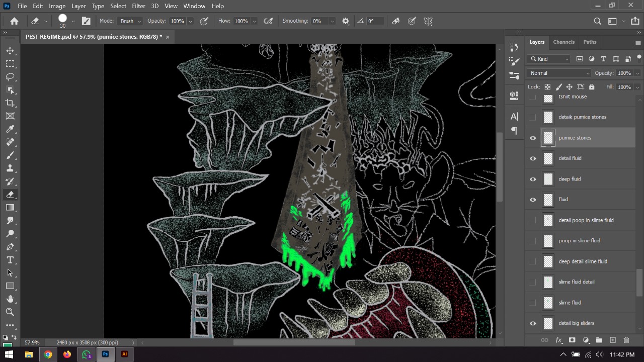Pick the Clone Stamp tool
The height and width of the screenshot is (362, 644).
pyautogui.click(x=10, y=168)
